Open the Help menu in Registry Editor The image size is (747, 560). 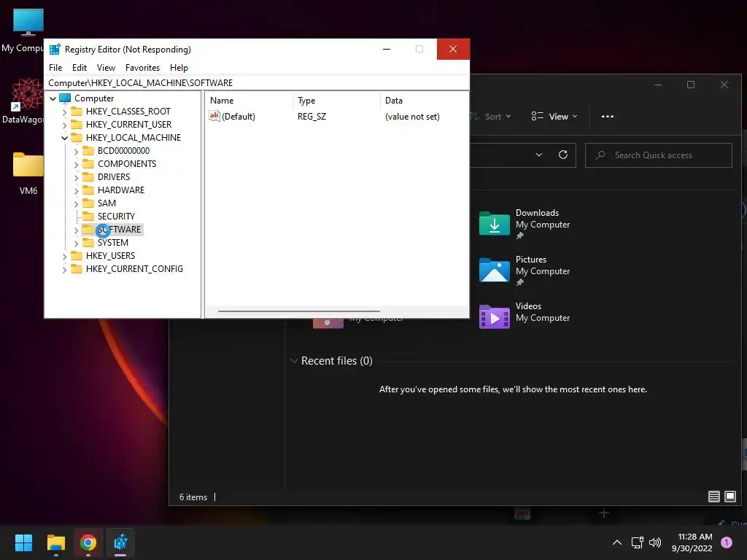pos(179,68)
